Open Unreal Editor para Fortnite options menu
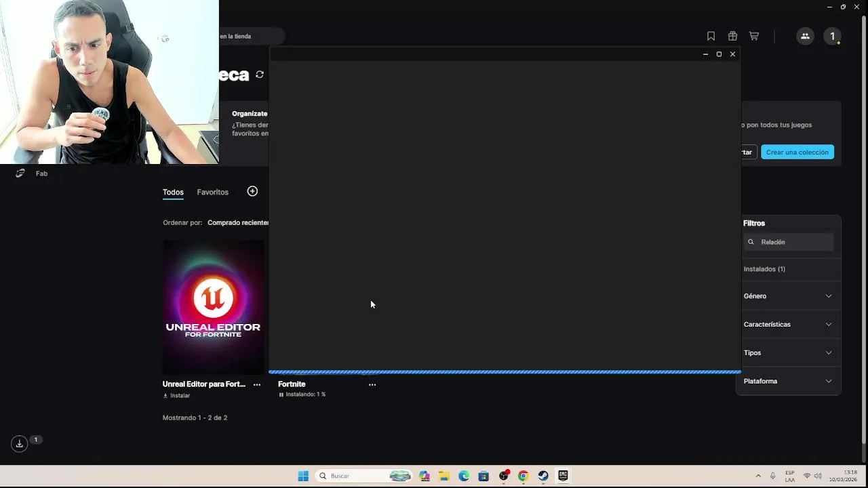 [257, 384]
